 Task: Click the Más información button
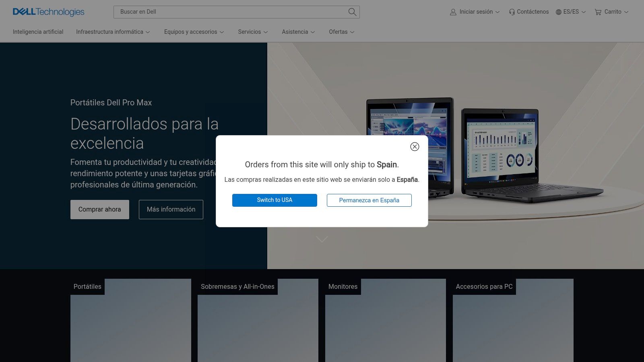[171, 210]
